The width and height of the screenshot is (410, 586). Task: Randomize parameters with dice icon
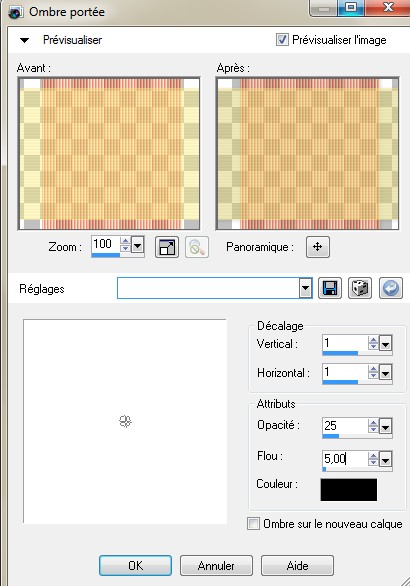[360, 288]
